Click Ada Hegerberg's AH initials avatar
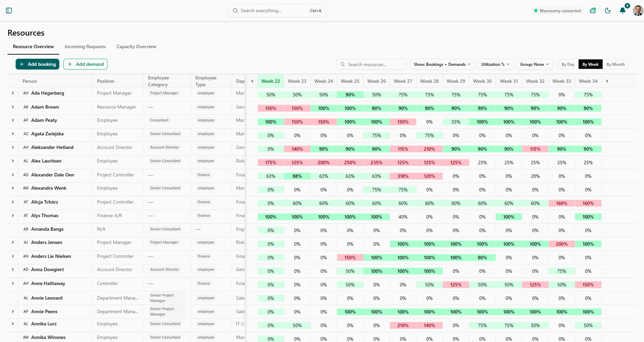Screen dimensions: 644x342 26,93
